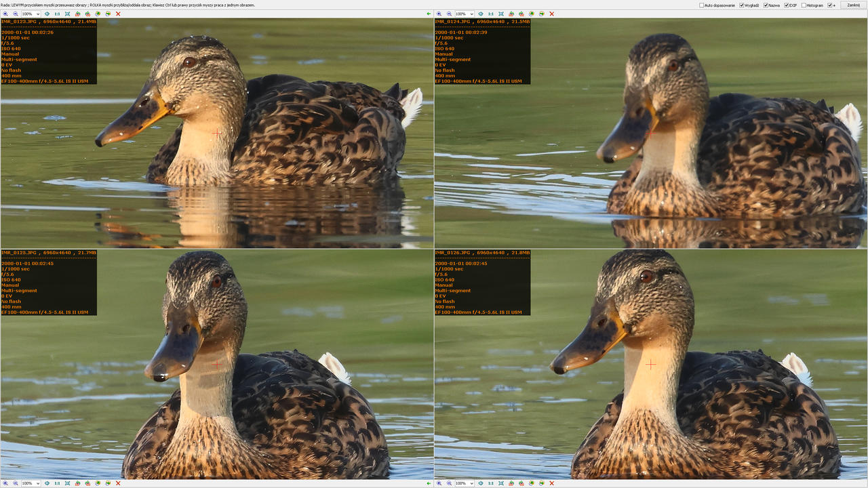This screenshot has height=488, width=868.
Task: Untick the EXIF checkbox
Action: coord(787,5)
